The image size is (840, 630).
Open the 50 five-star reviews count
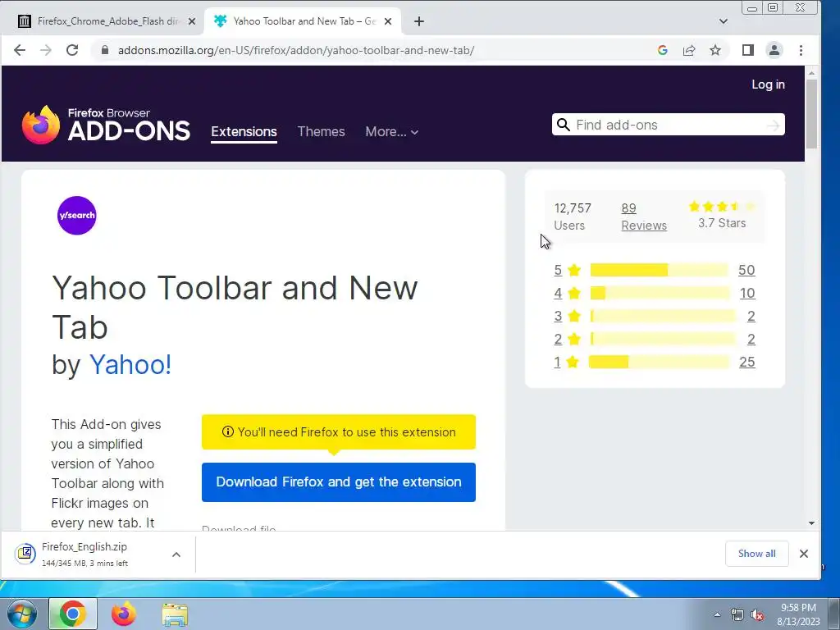pyautogui.click(x=746, y=270)
